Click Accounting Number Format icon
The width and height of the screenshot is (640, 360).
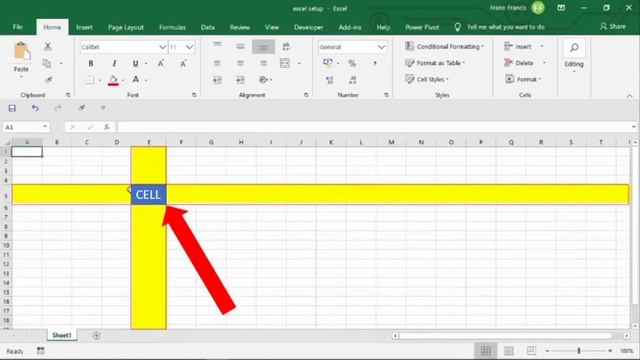tap(328, 63)
